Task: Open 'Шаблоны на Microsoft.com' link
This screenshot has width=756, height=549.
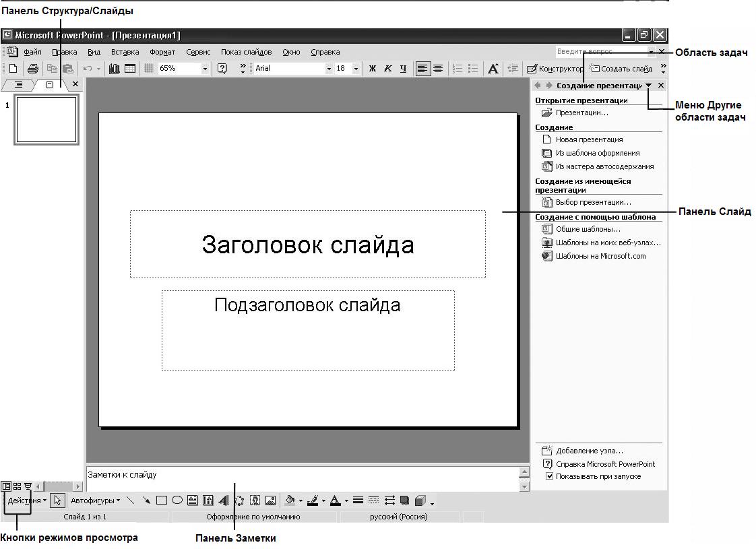Action: (x=601, y=256)
